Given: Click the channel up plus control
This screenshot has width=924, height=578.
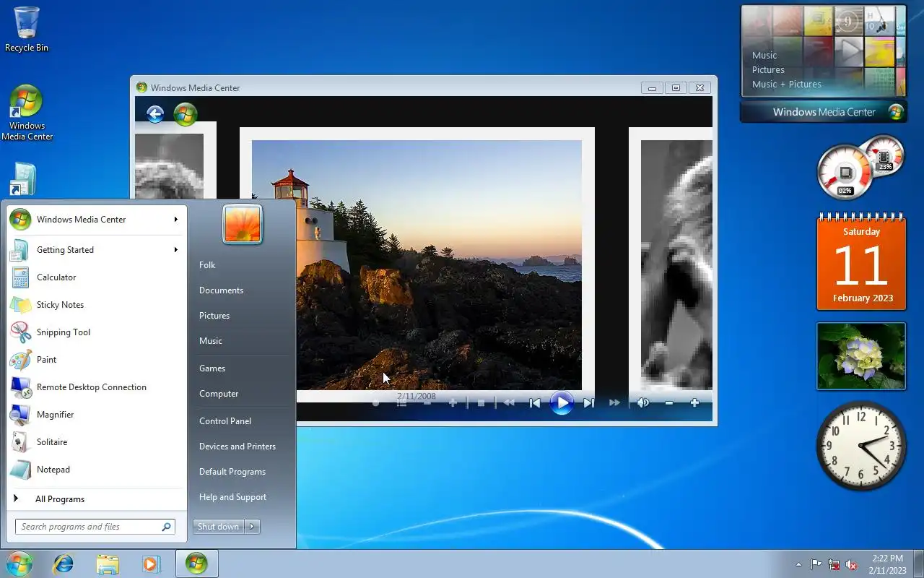Looking at the screenshot, I should 453,403.
